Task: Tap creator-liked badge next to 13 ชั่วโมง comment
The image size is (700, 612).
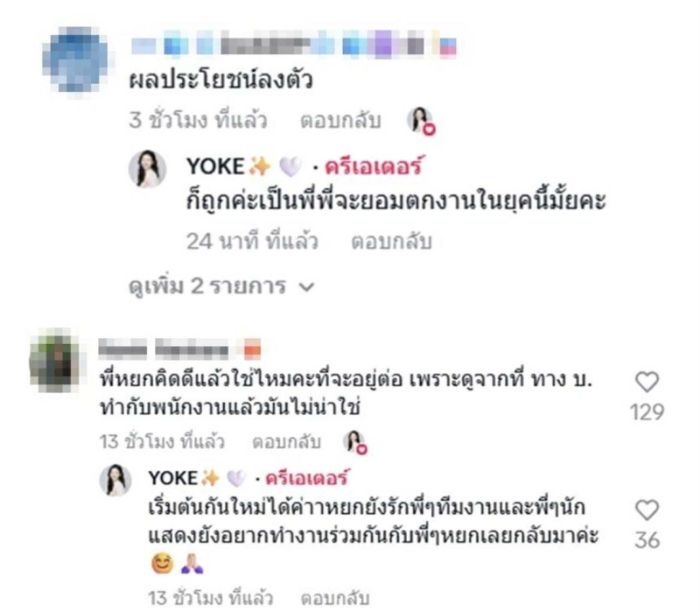Action: (x=355, y=442)
